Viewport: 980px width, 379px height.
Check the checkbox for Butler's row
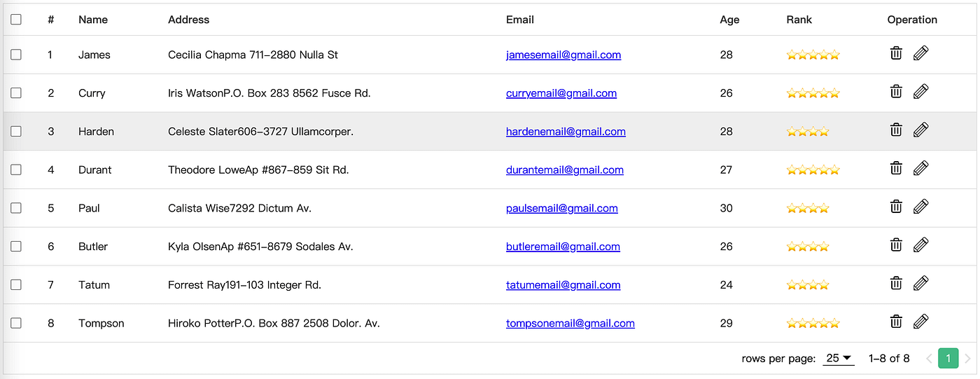click(x=16, y=246)
